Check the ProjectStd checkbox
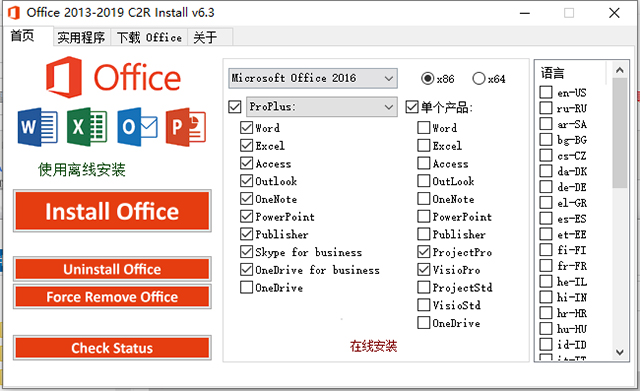Screen dimensions: 640x391 tap(424, 287)
